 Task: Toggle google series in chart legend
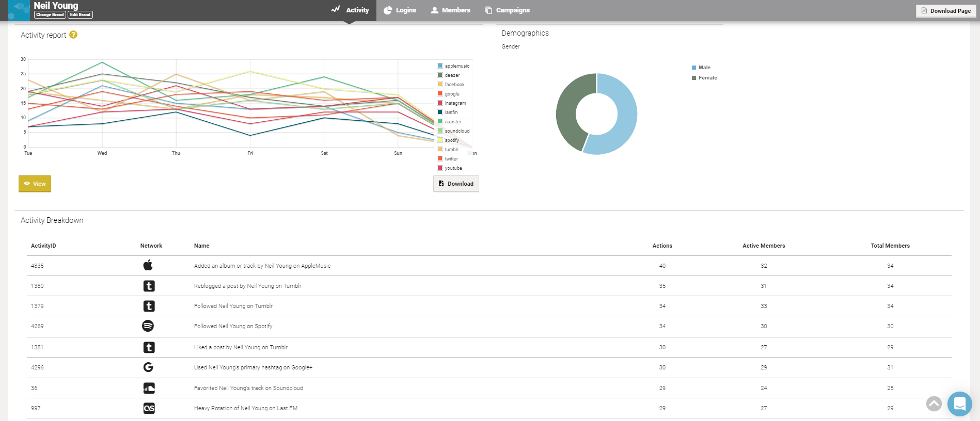448,94
